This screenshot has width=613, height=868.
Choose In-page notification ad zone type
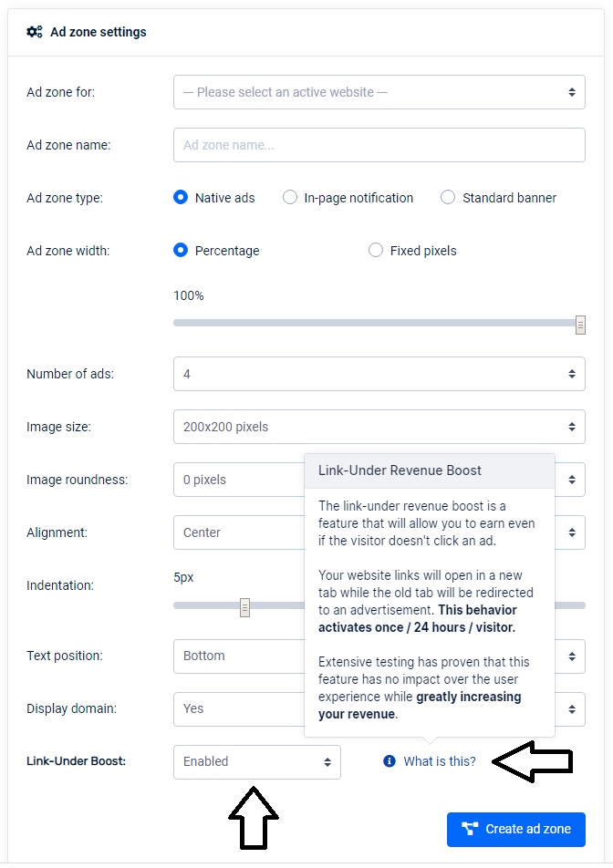[290, 198]
